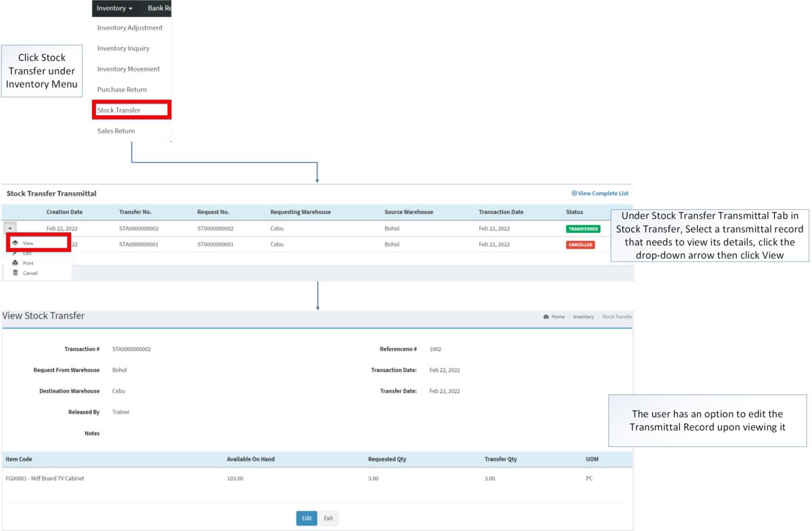The height and width of the screenshot is (531, 812).
Task: Select Print from the transmittal context menu
Action: (x=28, y=263)
